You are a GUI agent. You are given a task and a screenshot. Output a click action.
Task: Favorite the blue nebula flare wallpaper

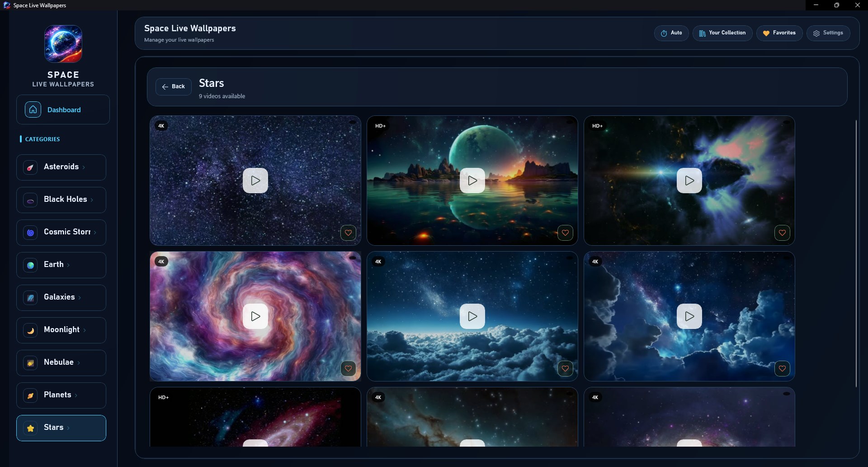(x=782, y=233)
